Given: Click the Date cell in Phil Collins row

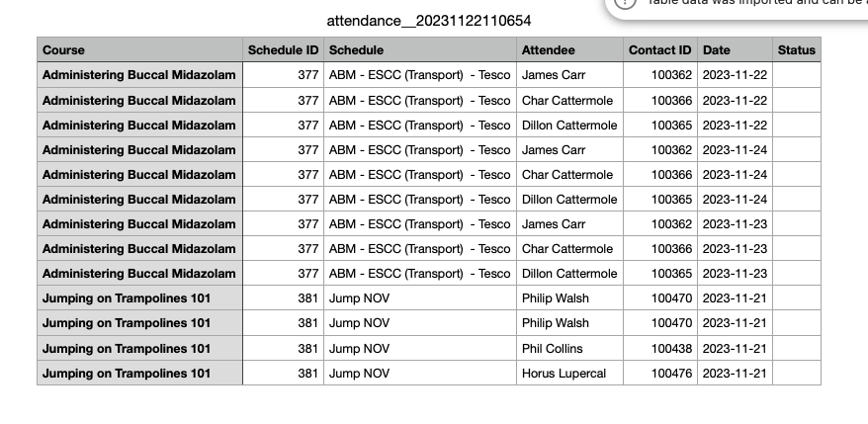Looking at the screenshot, I should pos(735,348).
